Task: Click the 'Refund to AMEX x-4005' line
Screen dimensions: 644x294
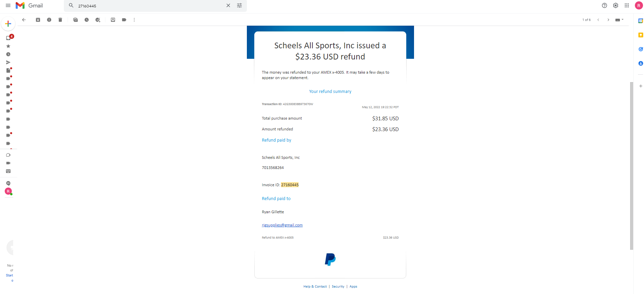Action: (278, 238)
